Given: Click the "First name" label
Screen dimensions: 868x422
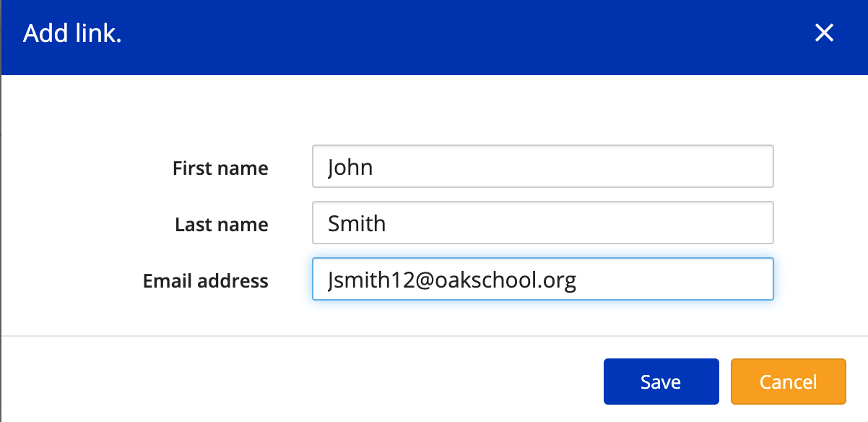Looking at the screenshot, I should 220,168.
